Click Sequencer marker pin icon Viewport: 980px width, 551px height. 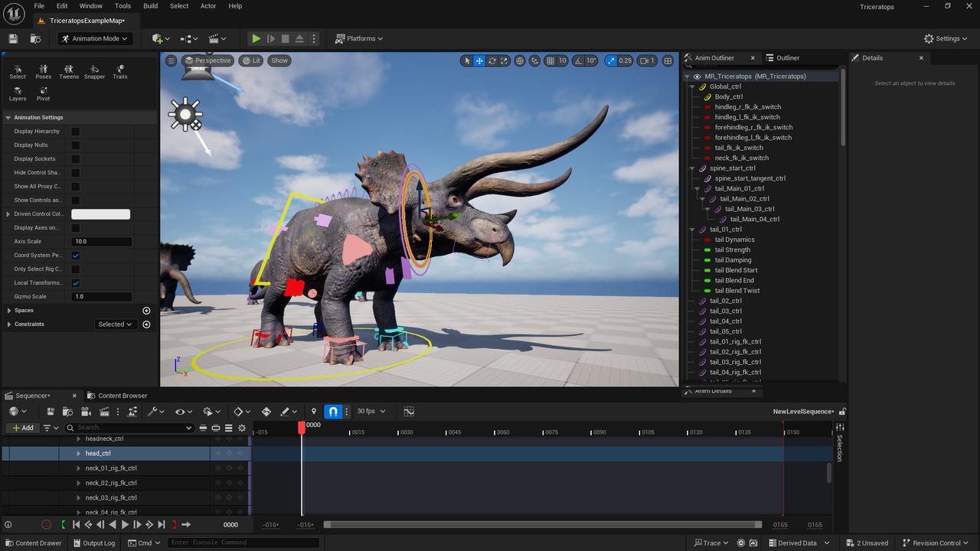313,411
